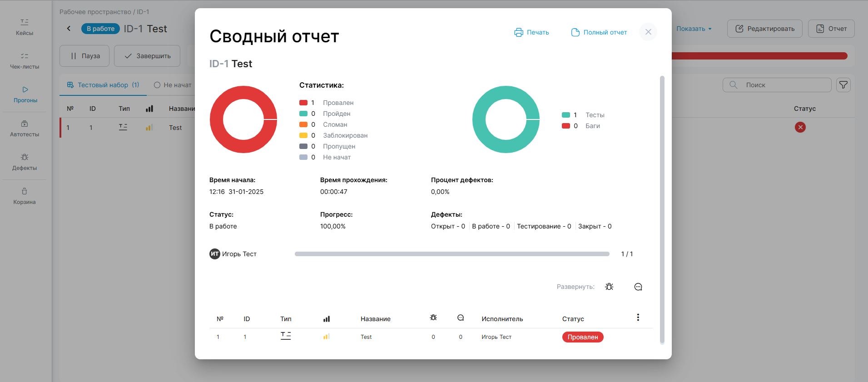Screen dimensions: 868x382
Task: Click the test type icon in background table row
Action: [123, 127]
